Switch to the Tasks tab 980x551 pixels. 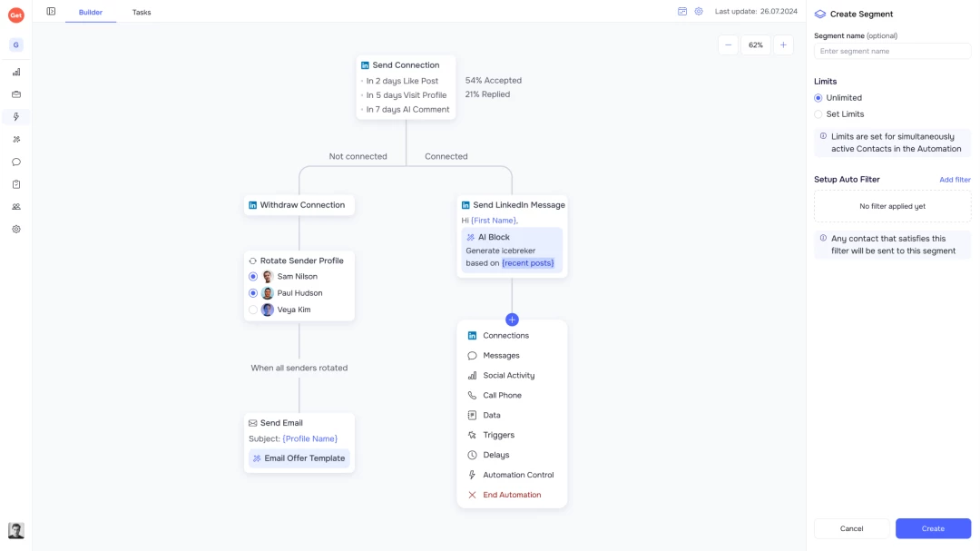(142, 13)
